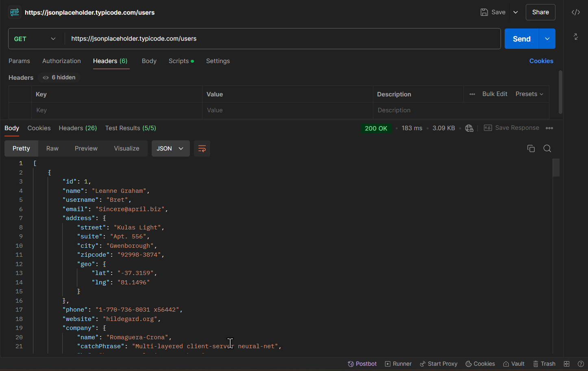Switch to Preview view

(86, 148)
